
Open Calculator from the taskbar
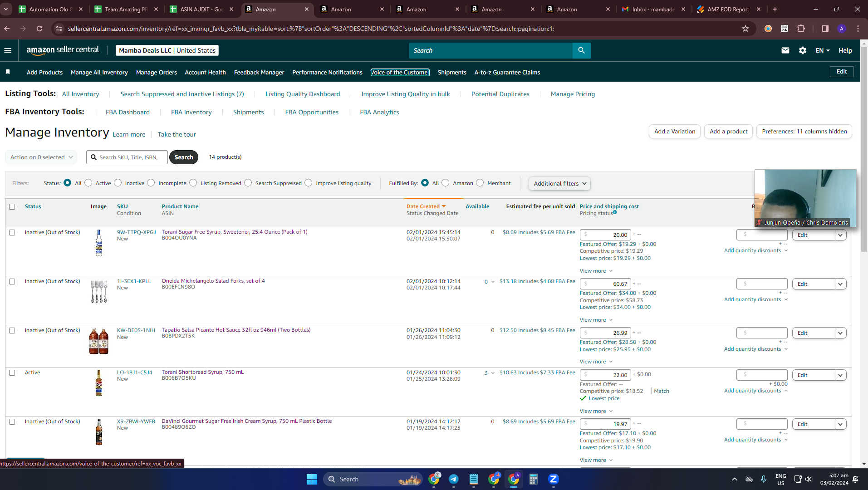(x=534, y=479)
